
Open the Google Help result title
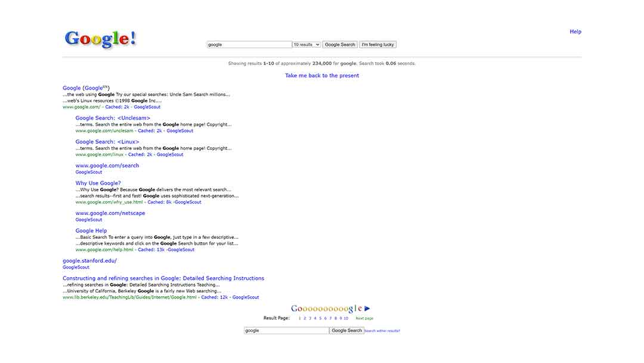[91, 231]
